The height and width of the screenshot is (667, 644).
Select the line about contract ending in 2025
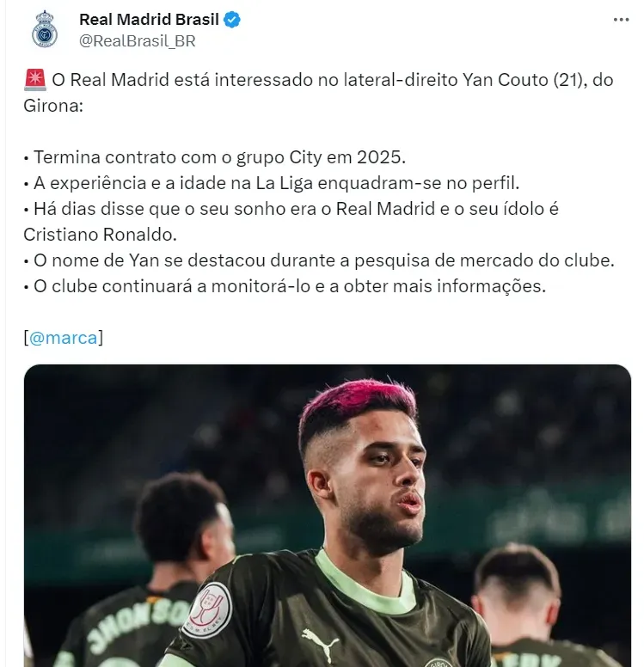(x=215, y=157)
